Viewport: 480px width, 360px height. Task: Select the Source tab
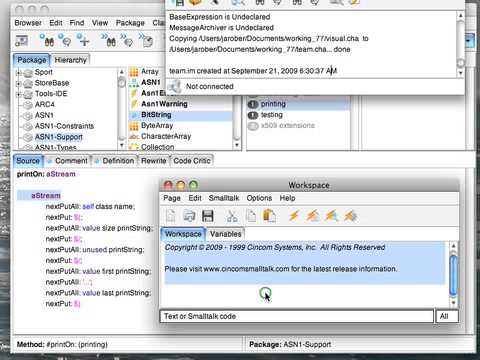tap(28, 161)
